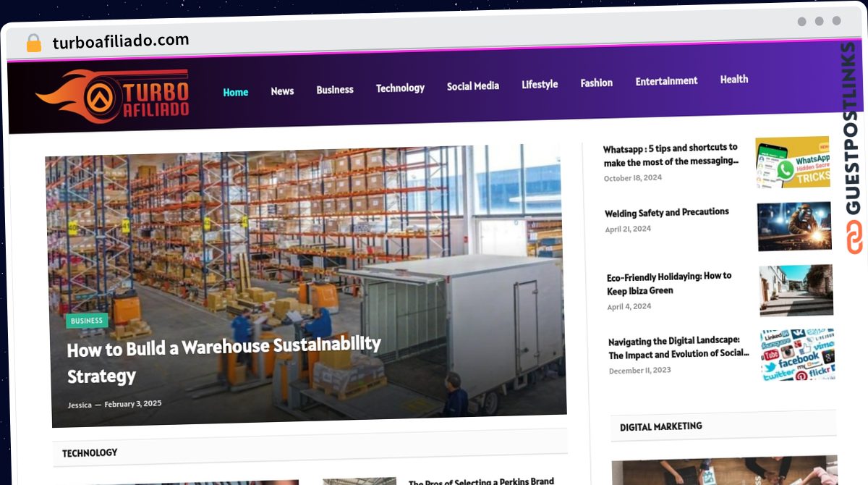The image size is (868, 485).
Task: Open 'Navigating the Digital Landscape' article
Action: pos(678,348)
